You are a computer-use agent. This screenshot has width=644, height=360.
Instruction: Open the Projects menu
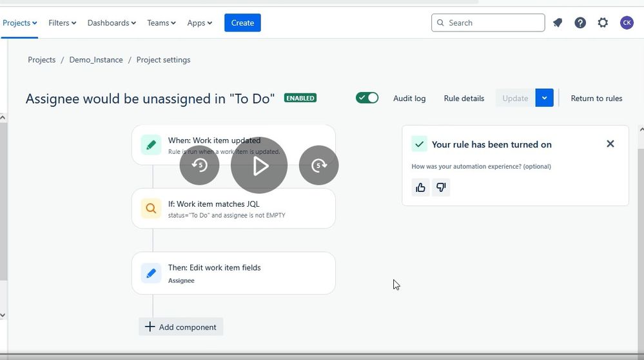click(20, 23)
